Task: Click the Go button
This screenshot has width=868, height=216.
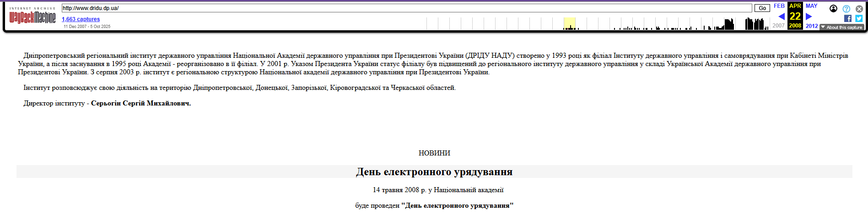Action: point(762,8)
